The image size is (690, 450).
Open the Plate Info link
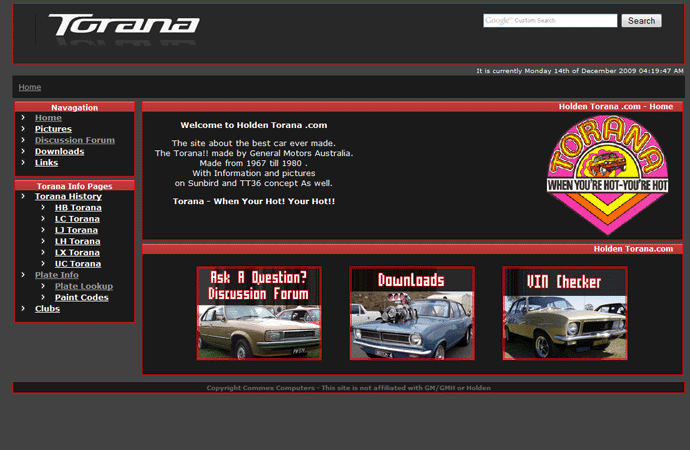(57, 275)
